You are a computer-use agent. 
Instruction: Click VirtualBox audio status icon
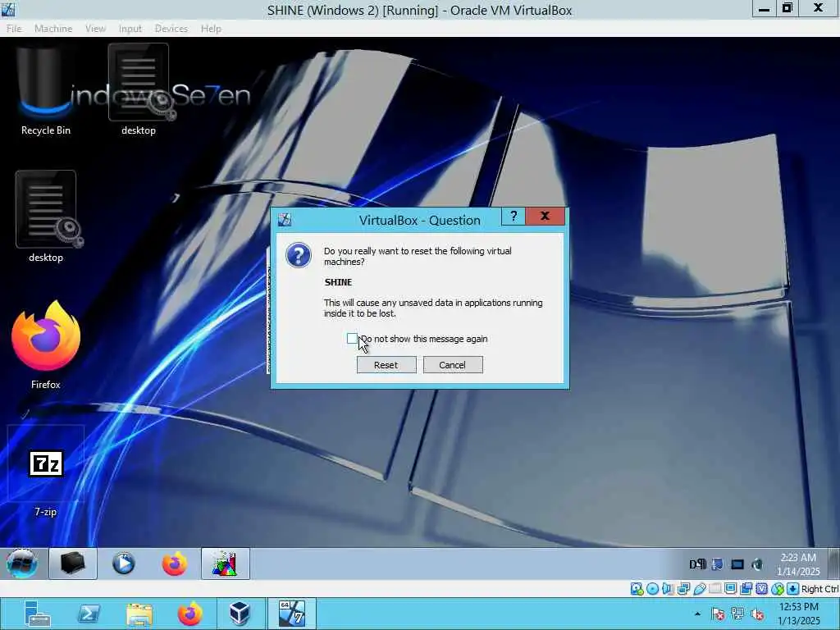pos(668,589)
